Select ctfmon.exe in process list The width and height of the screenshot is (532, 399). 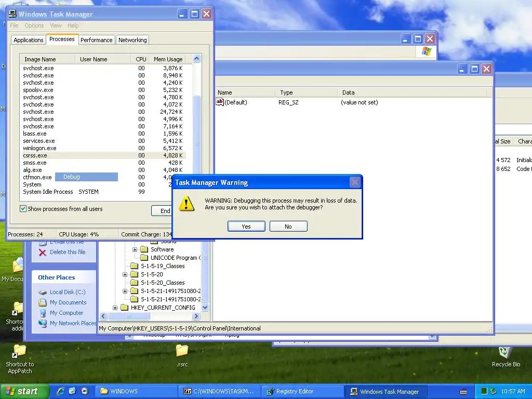pos(37,178)
